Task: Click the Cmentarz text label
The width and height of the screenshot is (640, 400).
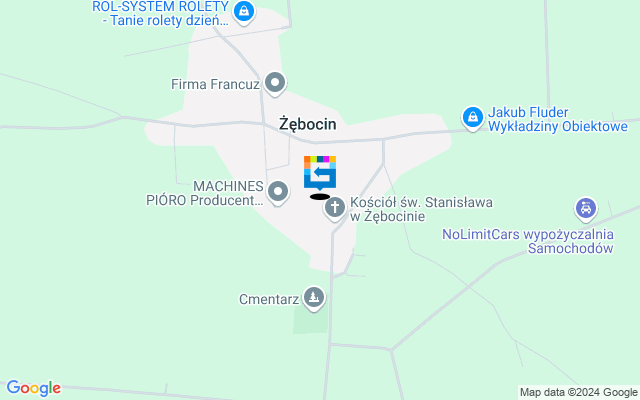Action: (x=269, y=299)
